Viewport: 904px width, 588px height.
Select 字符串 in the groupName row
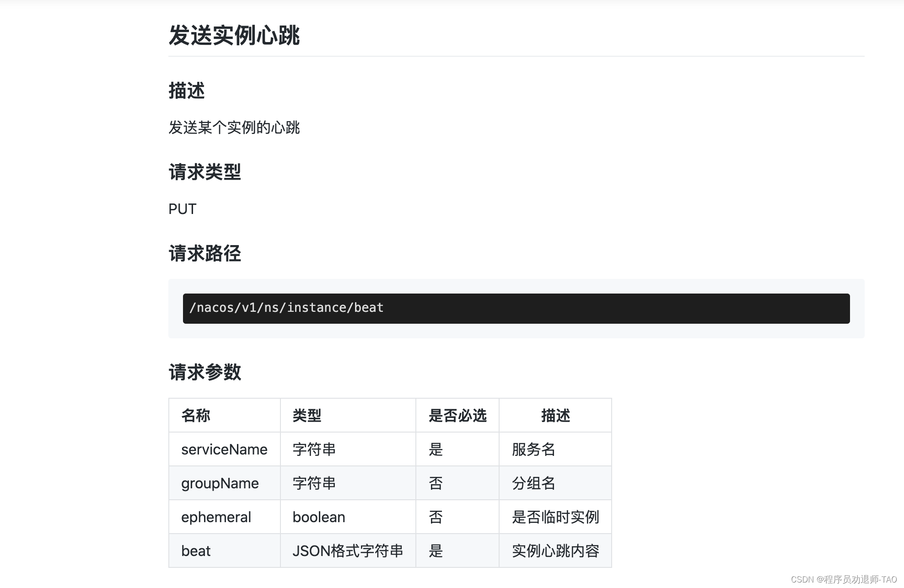[x=348, y=483]
